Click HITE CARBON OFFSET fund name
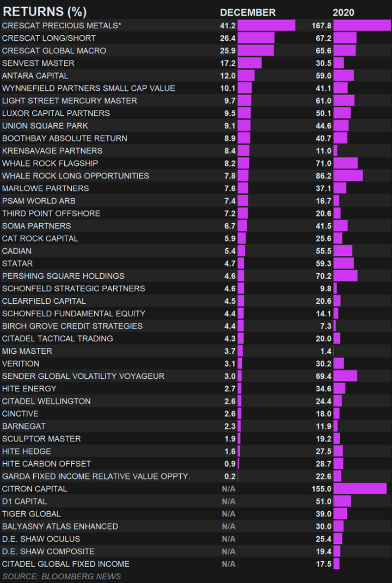Image resolution: width=392 pixels, height=583 pixels. click(x=46, y=464)
